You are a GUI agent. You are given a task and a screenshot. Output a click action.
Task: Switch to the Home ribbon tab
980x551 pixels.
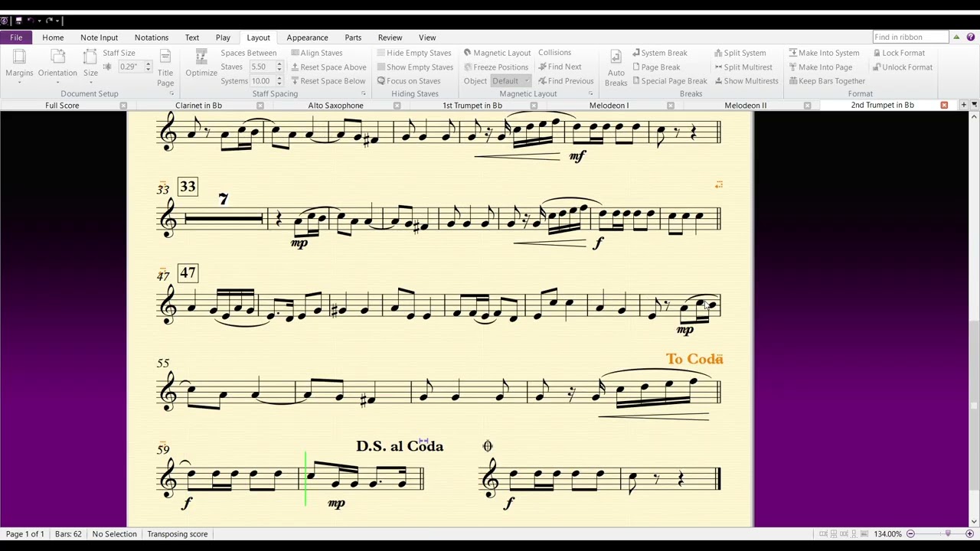click(53, 37)
